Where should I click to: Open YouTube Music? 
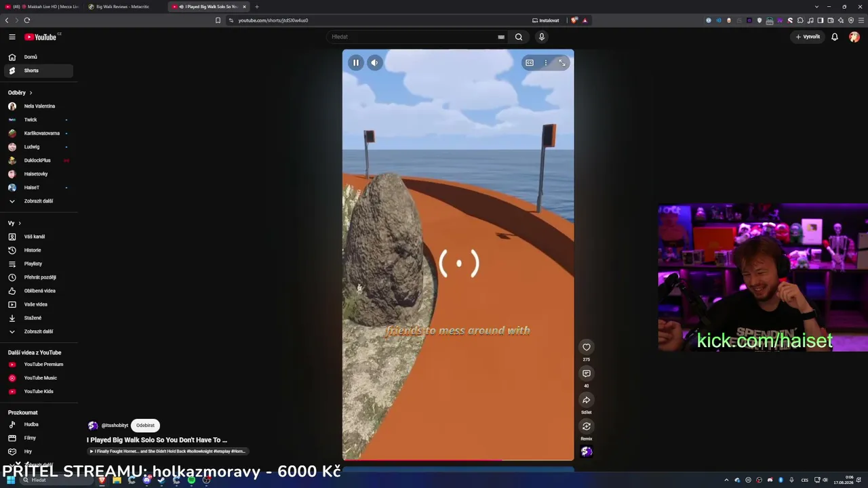pos(39,378)
